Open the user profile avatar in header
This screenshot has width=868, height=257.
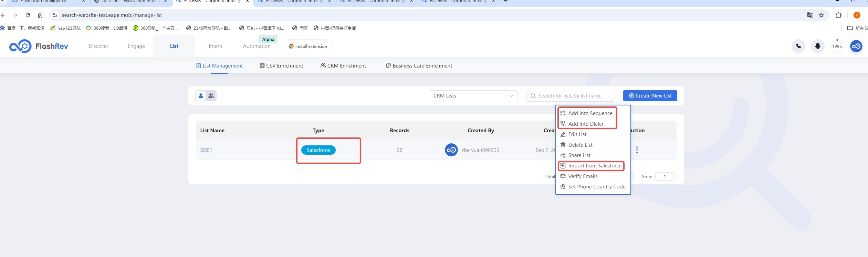856,46
